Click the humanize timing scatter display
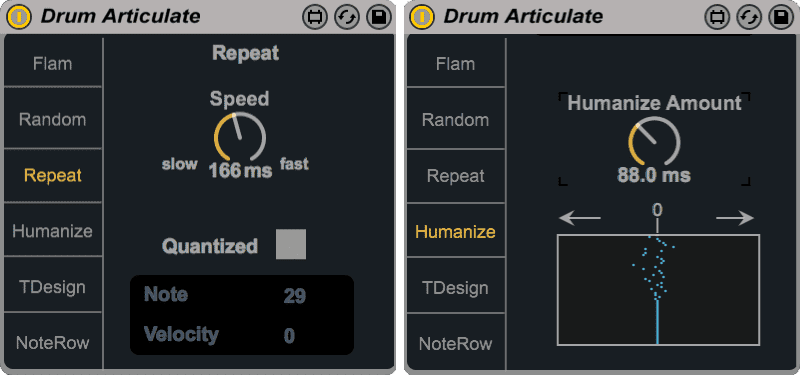The height and width of the screenshot is (375, 800). (x=658, y=290)
